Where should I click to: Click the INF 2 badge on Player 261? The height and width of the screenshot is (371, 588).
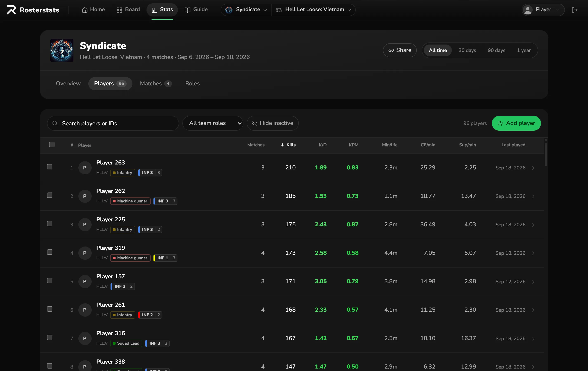pos(150,315)
